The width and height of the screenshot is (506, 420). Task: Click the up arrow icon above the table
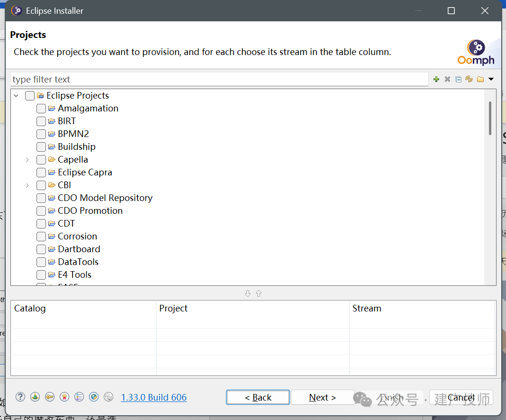[259, 293]
